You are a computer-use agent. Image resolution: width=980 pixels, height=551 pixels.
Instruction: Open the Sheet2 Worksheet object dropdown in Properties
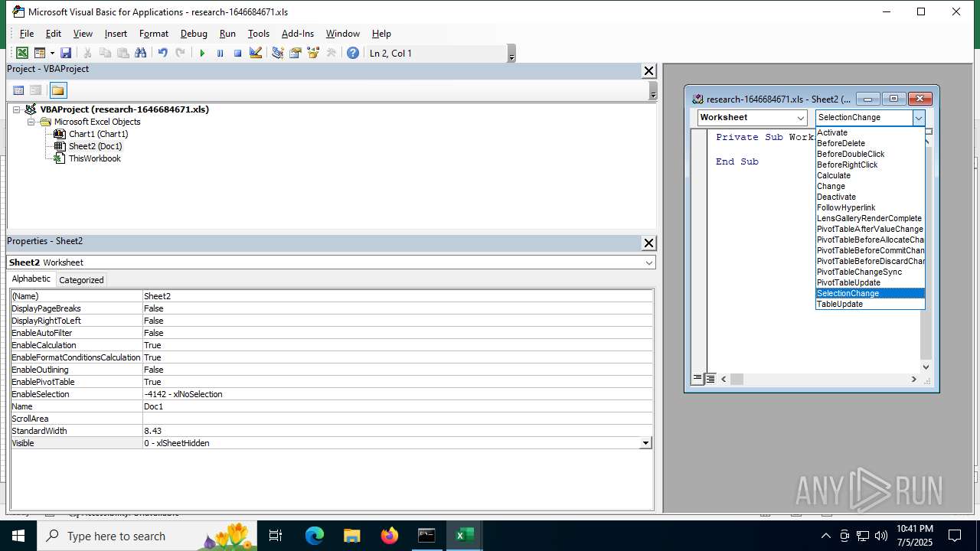pos(649,262)
